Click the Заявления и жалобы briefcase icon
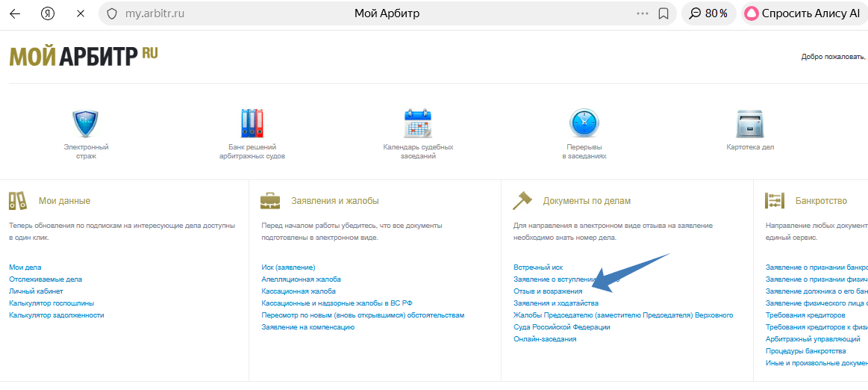This screenshot has width=868, height=390. pyautogui.click(x=270, y=200)
